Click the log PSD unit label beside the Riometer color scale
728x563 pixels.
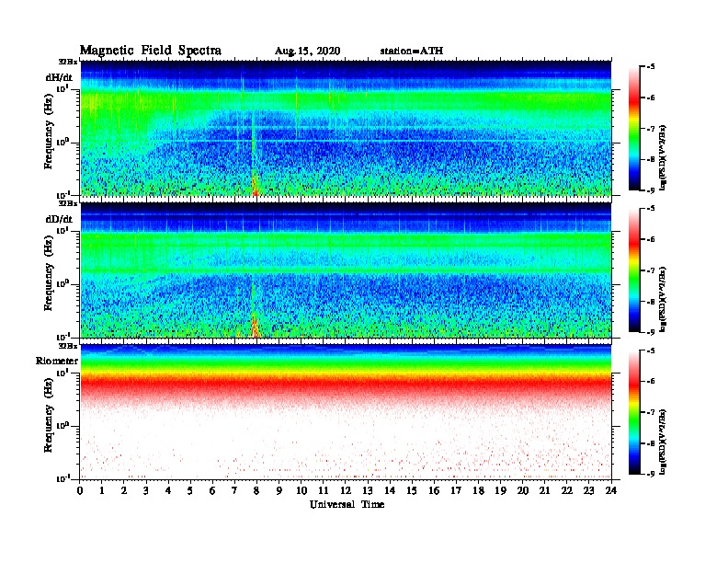point(663,442)
